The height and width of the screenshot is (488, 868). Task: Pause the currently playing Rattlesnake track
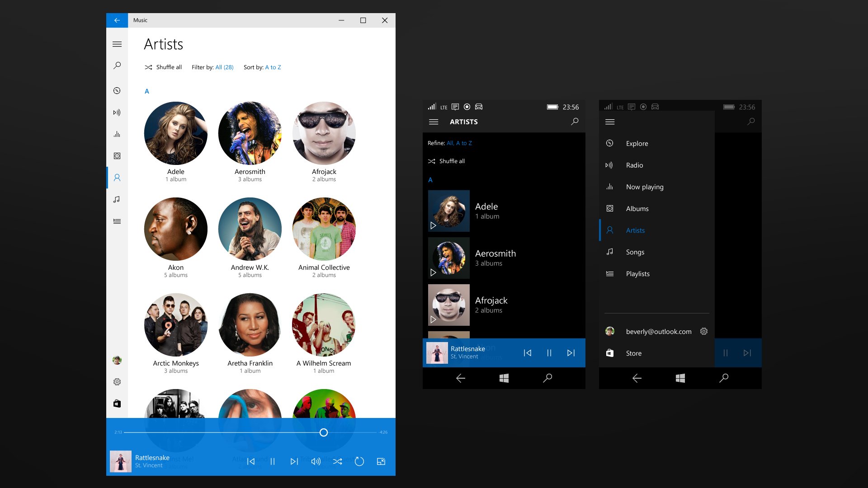tap(273, 461)
